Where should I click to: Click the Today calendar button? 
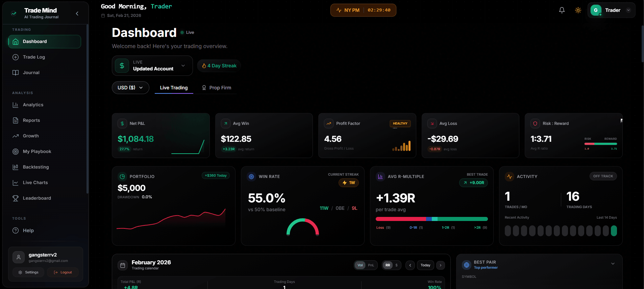pyautogui.click(x=425, y=265)
